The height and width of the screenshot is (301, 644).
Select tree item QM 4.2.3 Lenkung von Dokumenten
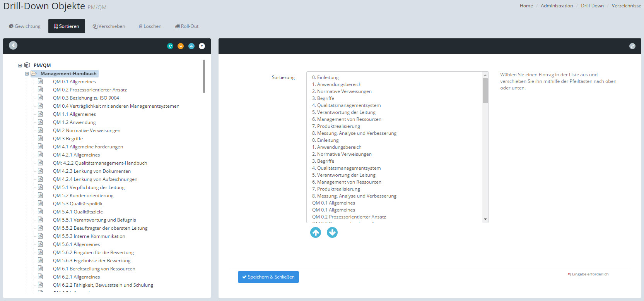click(x=92, y=171)
